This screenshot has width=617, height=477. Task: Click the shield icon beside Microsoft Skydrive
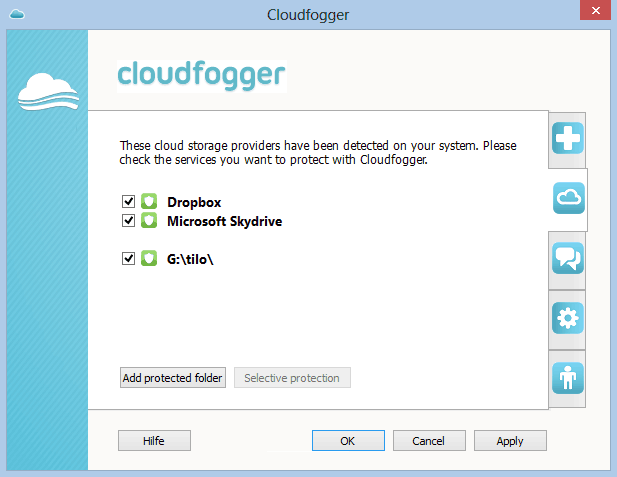tap(149, 220)
